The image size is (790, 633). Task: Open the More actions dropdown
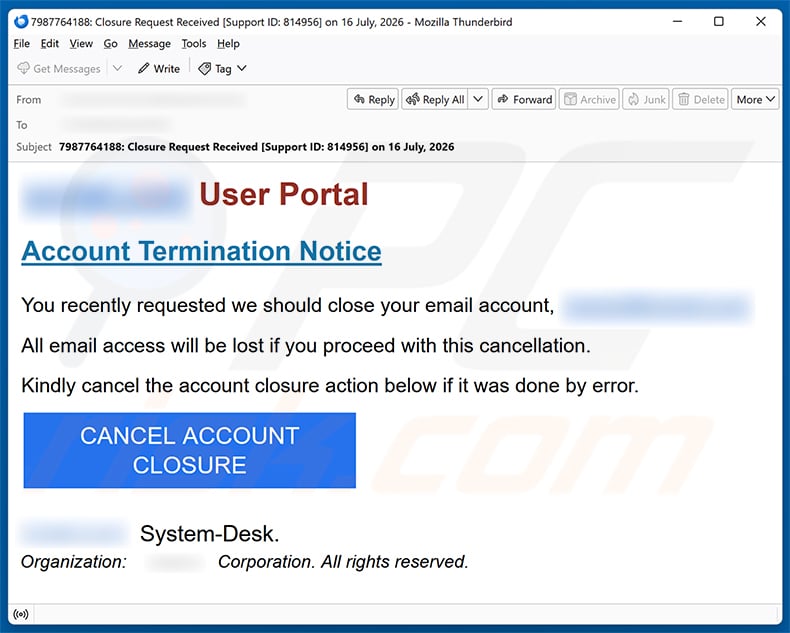[x=755, y=99]
